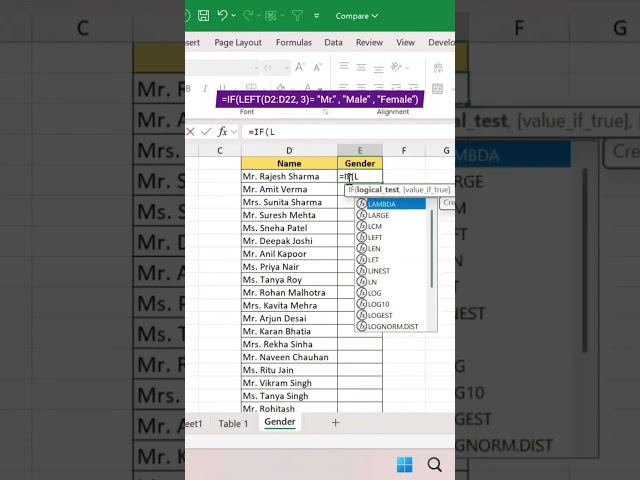The height and width of the screenshot is (480, 640).
Task: Click the autocomplete list scrollbar
Action: [x=432, y=248]
